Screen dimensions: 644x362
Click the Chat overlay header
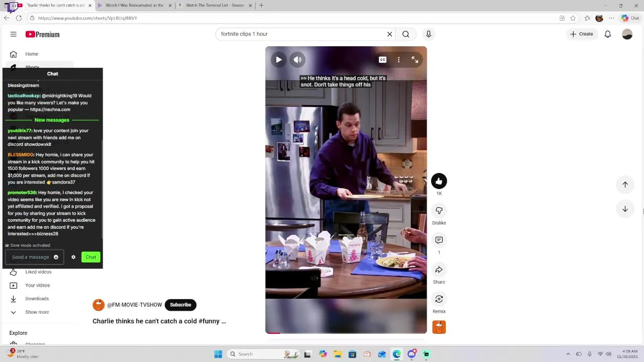53,73
